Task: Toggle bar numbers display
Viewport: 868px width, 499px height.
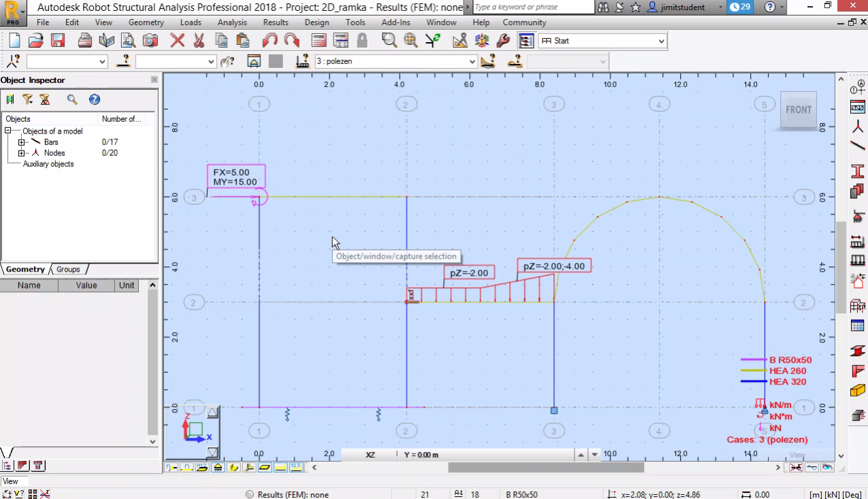Action: pos(187,468)
